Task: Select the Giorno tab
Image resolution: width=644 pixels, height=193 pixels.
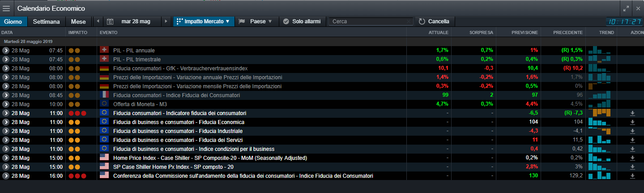Action: tap(13, 21)
